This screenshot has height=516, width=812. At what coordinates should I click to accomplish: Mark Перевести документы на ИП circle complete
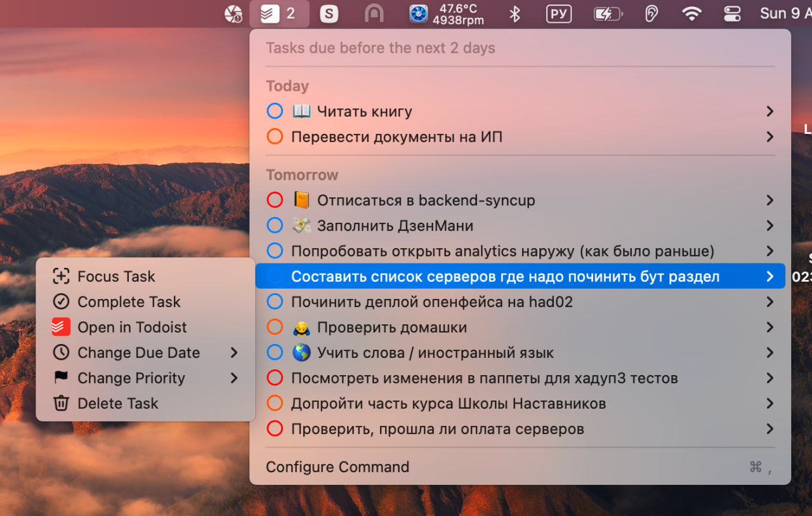click(275, 137)
